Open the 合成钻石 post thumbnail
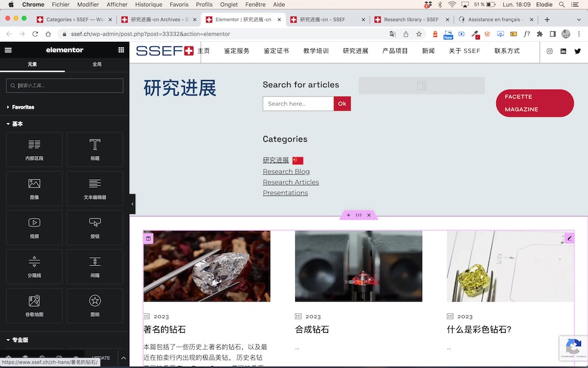 359,266
